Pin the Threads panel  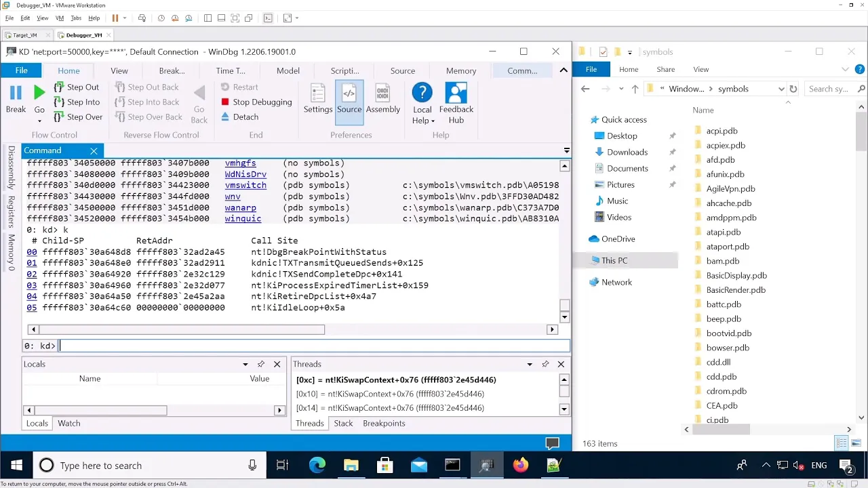coord(545,364)
